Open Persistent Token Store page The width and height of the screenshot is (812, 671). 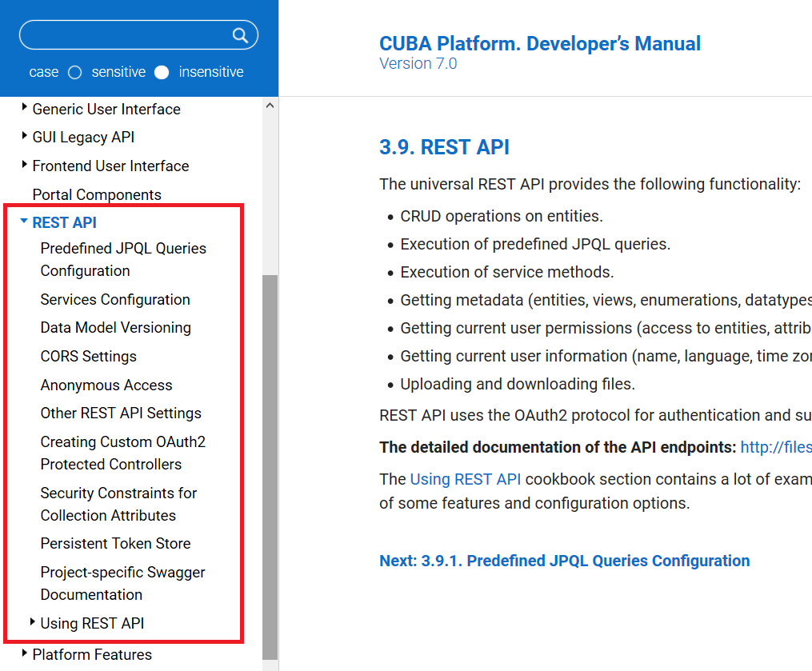(115, 543)
